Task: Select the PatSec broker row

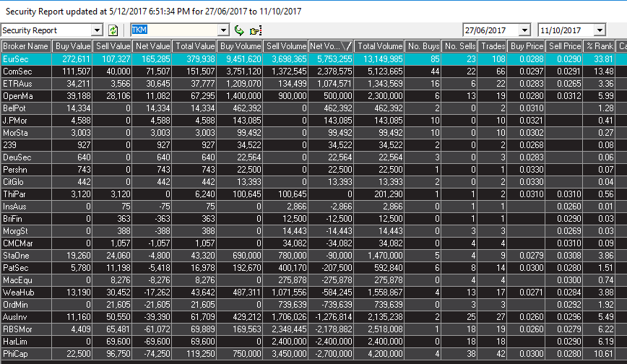Action: (313, 268)
